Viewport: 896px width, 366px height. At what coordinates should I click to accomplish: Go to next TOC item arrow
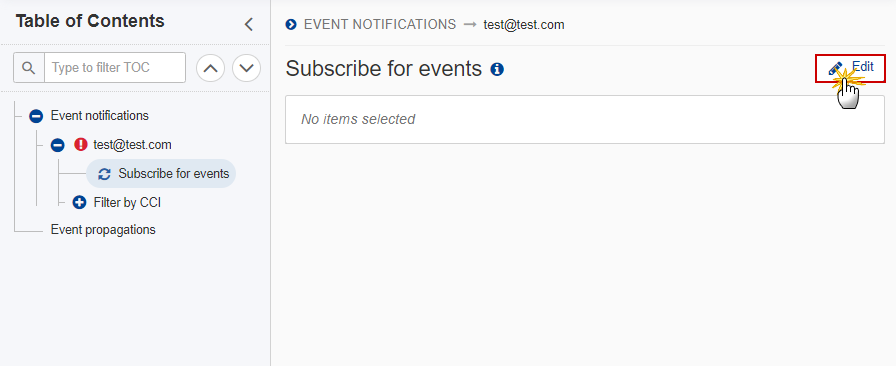pyautogui.click(x=246, y=68)
